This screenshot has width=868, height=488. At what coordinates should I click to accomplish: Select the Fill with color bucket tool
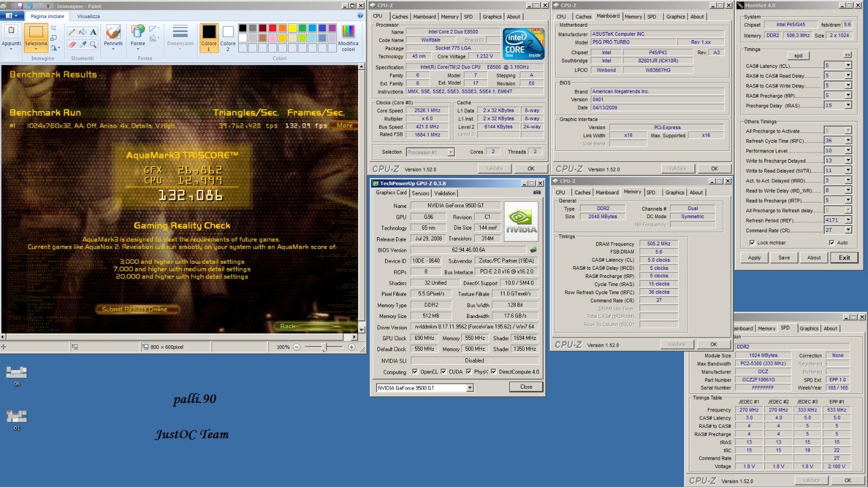coord(82,32)
